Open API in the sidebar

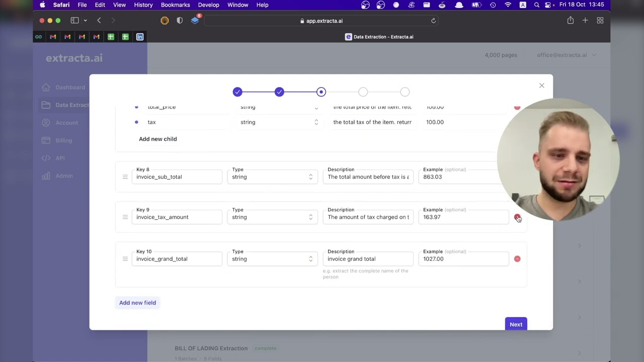pyautogui.click(x=53, y=158)
